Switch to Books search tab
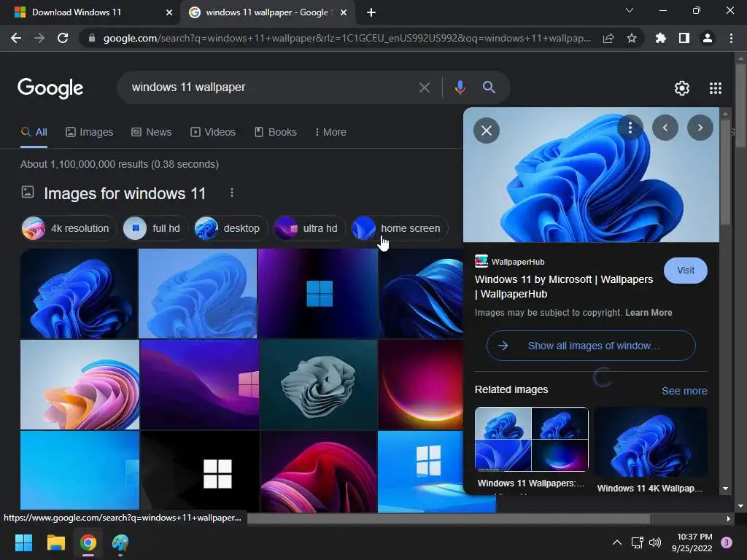 point(275,132)
